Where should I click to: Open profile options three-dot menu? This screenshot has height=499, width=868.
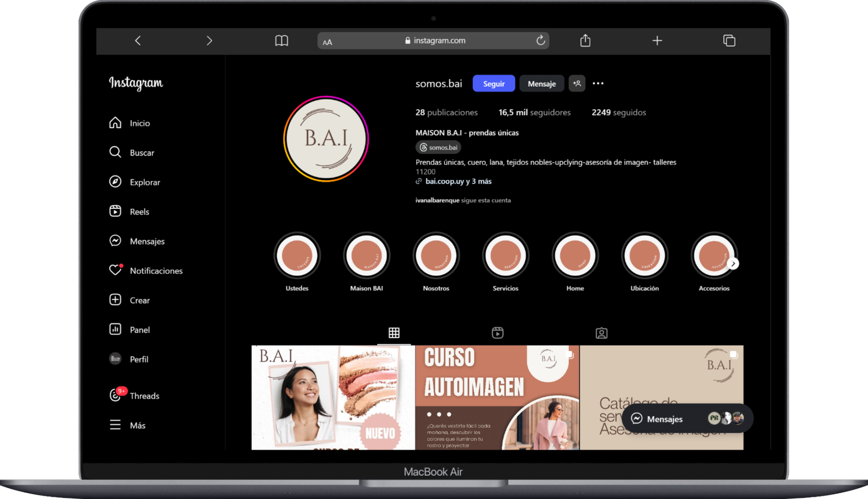598,84
